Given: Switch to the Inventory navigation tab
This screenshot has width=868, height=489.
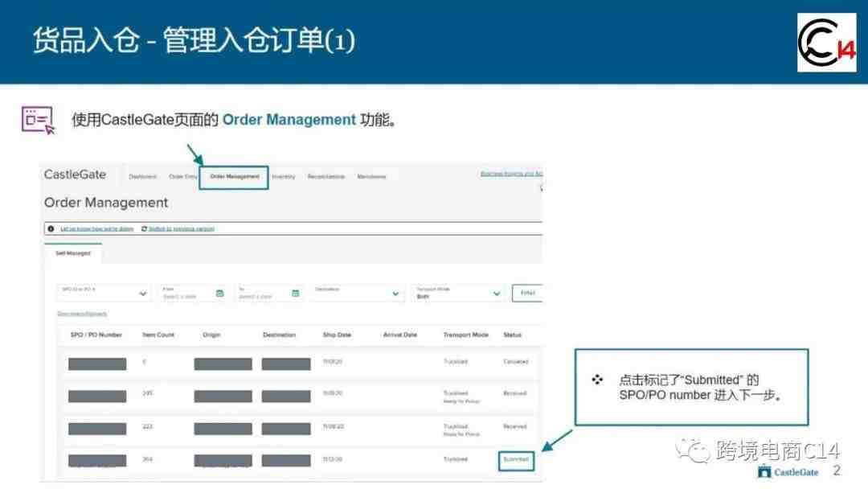Looking at the screenshot, I should click(284, 177).
